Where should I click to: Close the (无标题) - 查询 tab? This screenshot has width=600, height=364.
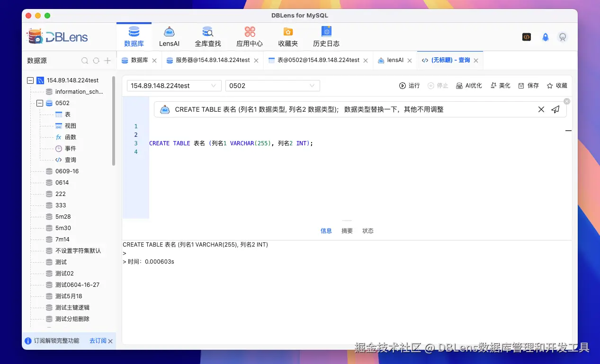coord(476,61)
